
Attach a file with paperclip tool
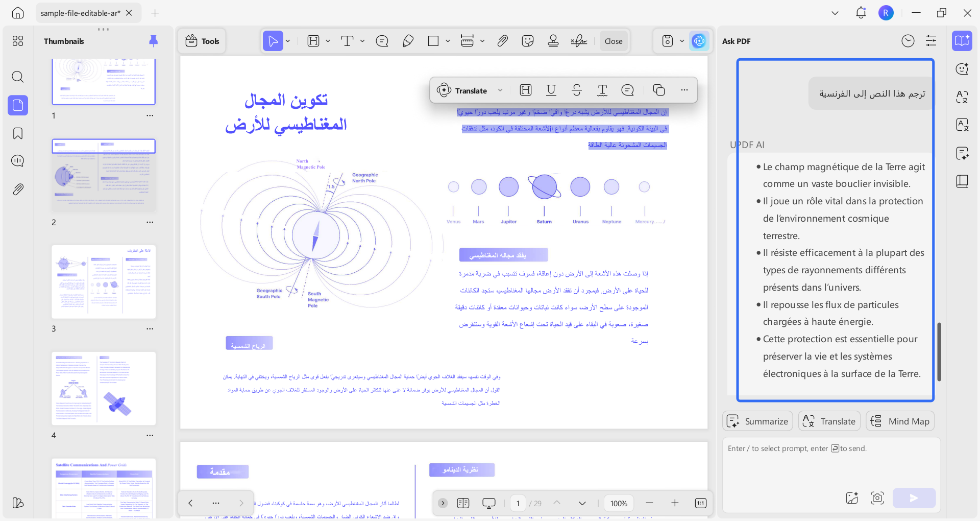[503, 41]
